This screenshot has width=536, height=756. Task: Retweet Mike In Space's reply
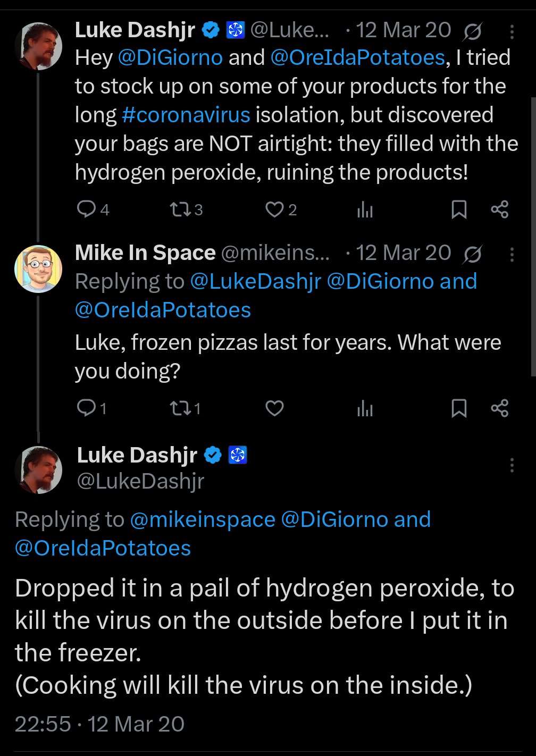pyautogui.click(x=179, y=408)
